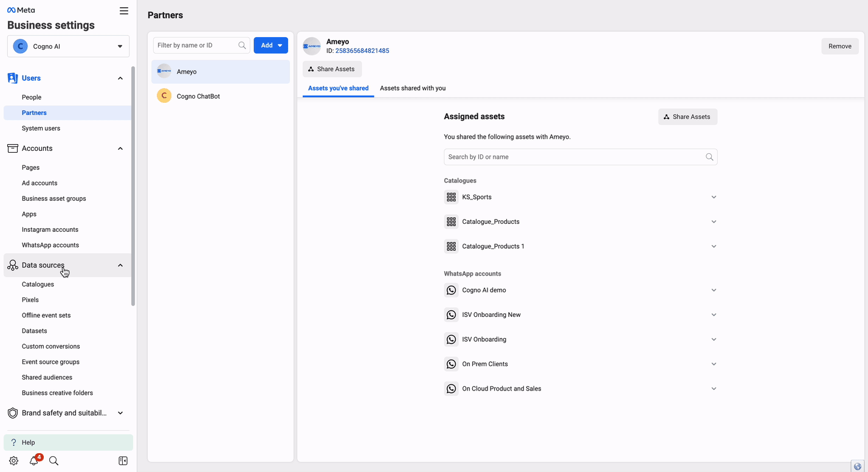This screenshot has width=868, height=472.
Task: Click the Catalogue_Products catalogue icon
Action: click(451, 221)
